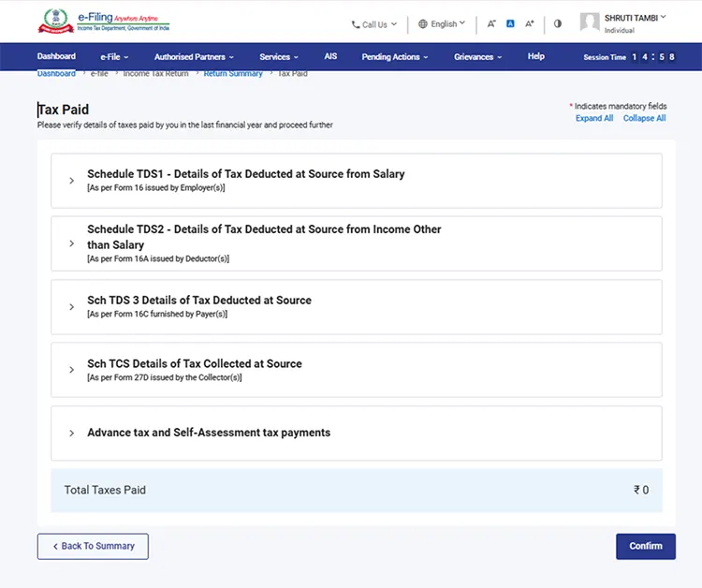This screenshot has width=702, height=588.
Task: Open the Services menu
Action: [279, 57]
